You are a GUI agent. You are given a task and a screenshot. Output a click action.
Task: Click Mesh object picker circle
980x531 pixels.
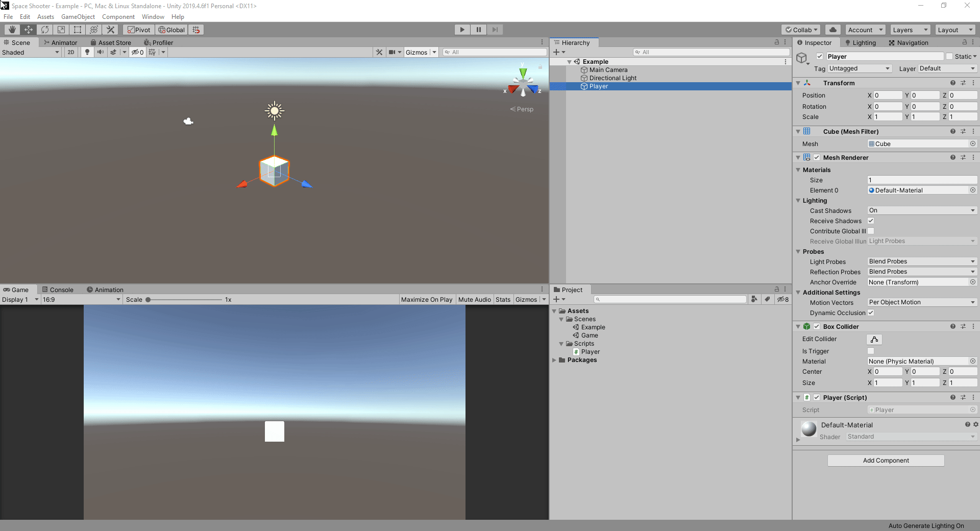973,143
